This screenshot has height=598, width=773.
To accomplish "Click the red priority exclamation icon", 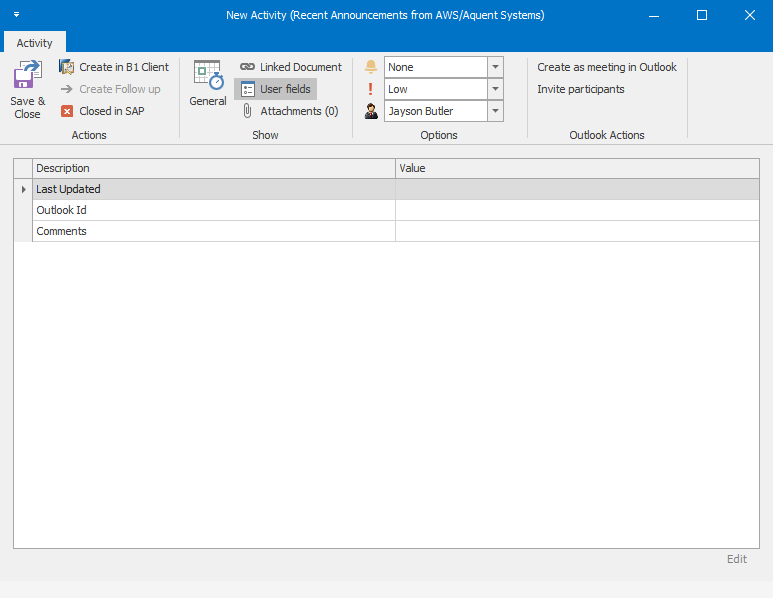I will (x=371, y=89).
